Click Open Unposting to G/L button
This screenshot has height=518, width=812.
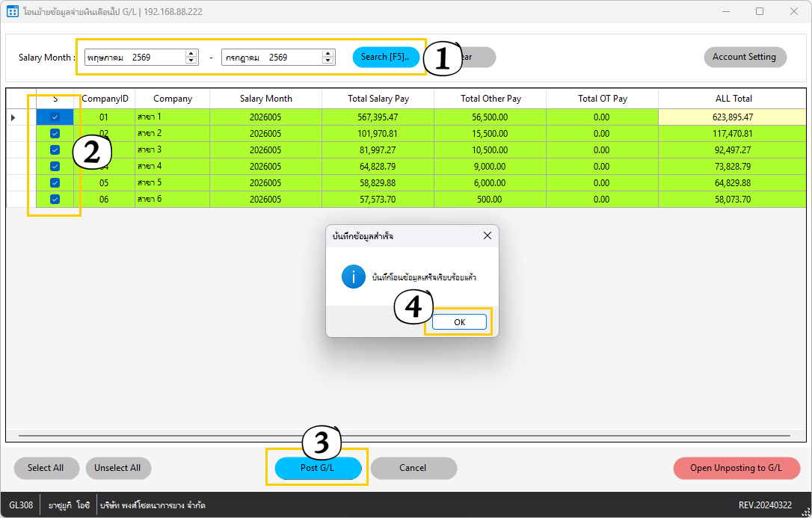pyautogui.click(x=736, y=468)
